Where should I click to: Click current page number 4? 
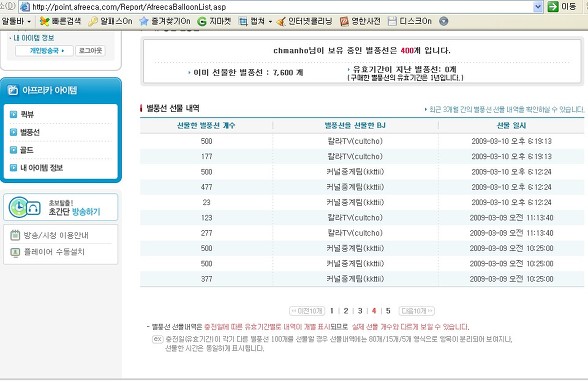(x=374, y=311)
